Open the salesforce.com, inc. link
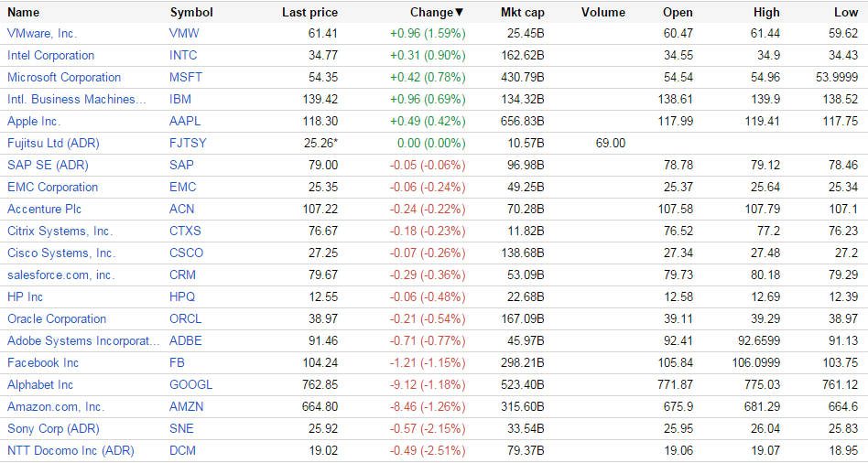This screenshot has height=463, width=868. [x=60, y=275]
